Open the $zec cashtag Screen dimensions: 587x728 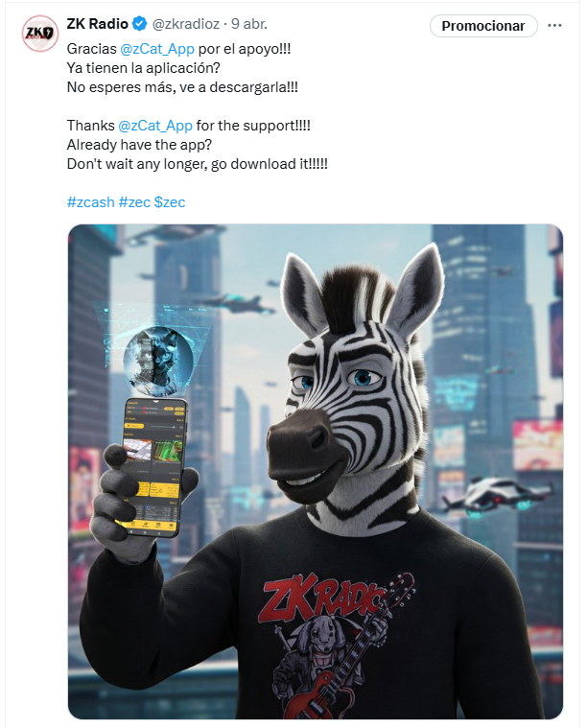click(x=170, y=202)
